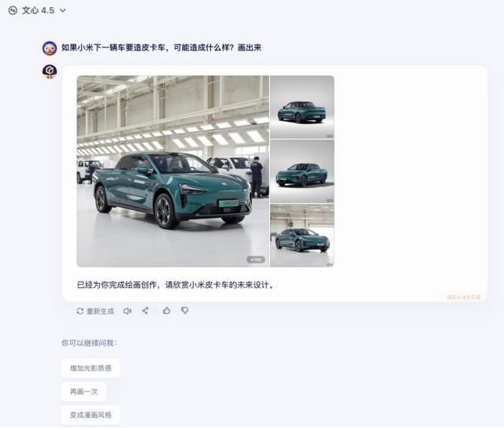Open the middle-right green car thumbnail
504x428 pixels.
tap(302, 172)
